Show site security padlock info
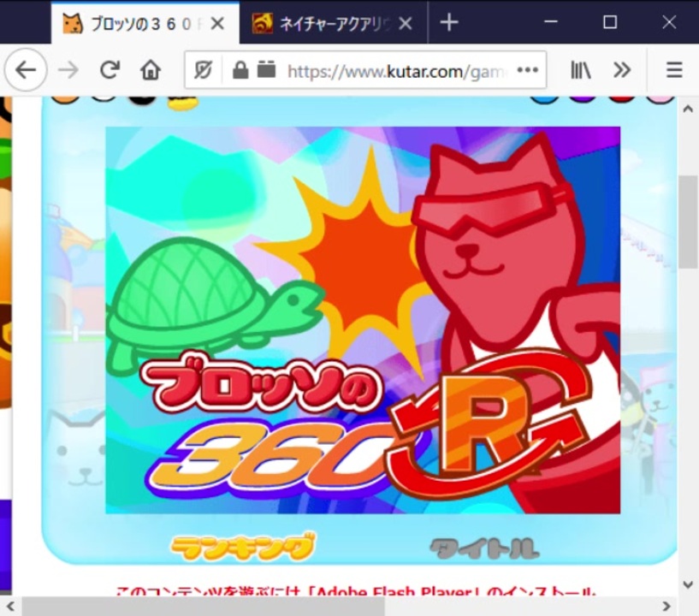This screenshot has height=616, width=699. pos(240,70)
